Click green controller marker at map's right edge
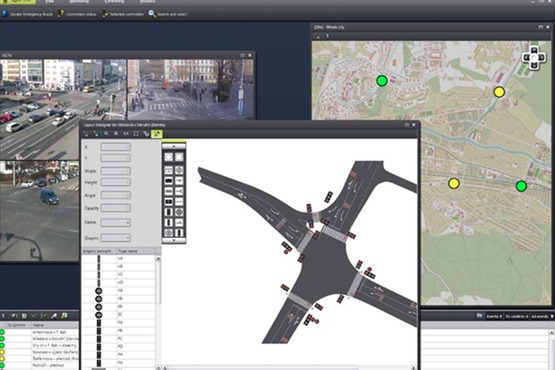 tap(521, 186)
